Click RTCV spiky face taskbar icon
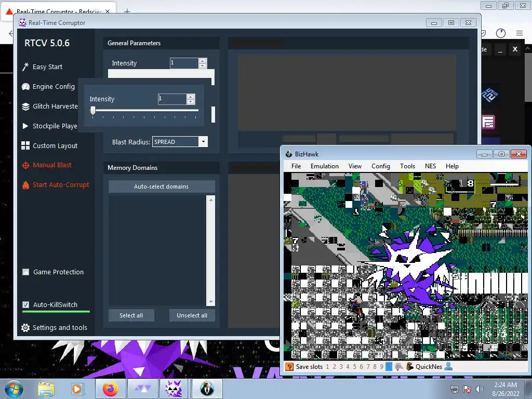 (174, 389)
